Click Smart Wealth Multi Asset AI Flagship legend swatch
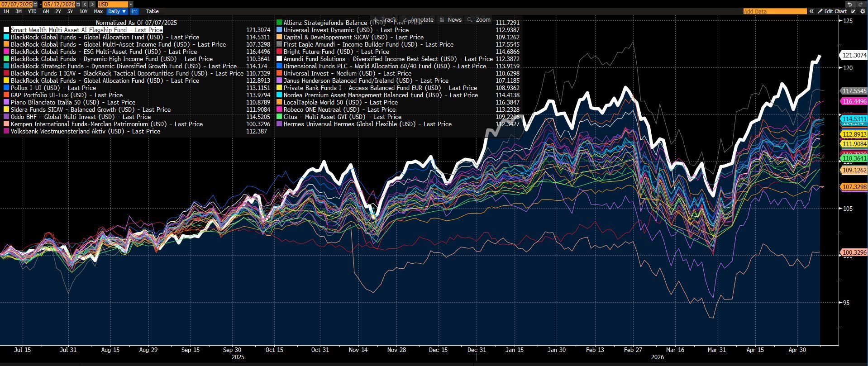The image size is (868, 366). tap(6, 30)
